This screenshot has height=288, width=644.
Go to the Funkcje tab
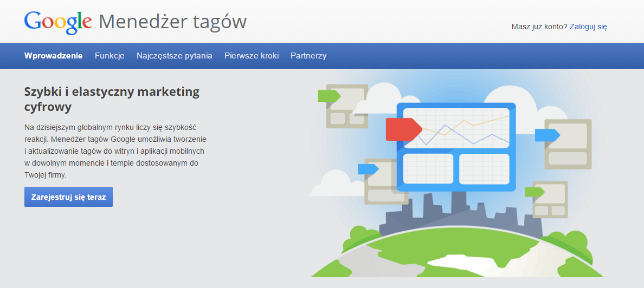click(x=110, y=56)
